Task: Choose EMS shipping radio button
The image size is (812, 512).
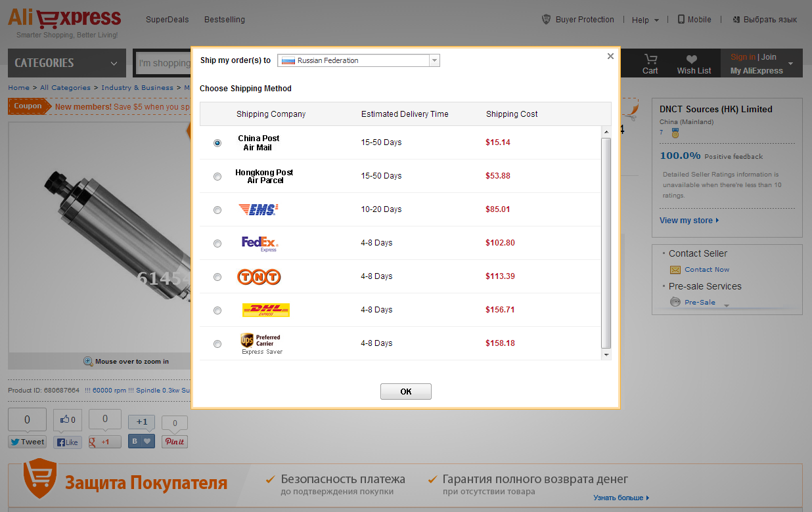Action: coord(217,210)
